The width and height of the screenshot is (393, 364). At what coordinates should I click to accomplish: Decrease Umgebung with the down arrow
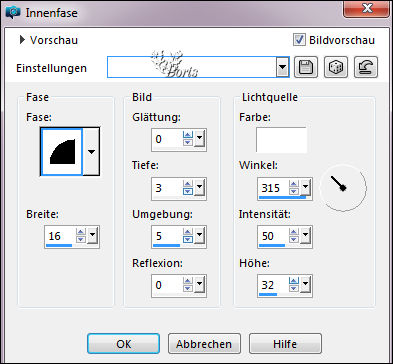point(188,240)
